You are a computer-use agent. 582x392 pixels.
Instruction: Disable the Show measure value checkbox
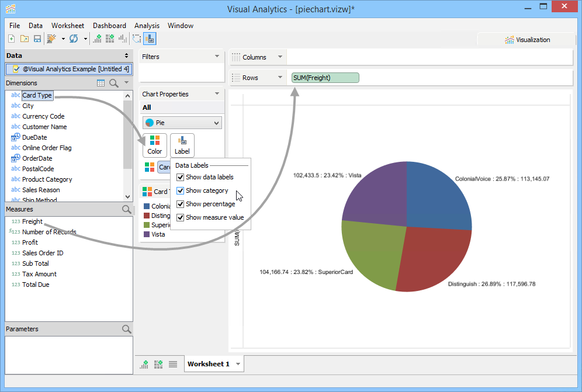(181, 217)
